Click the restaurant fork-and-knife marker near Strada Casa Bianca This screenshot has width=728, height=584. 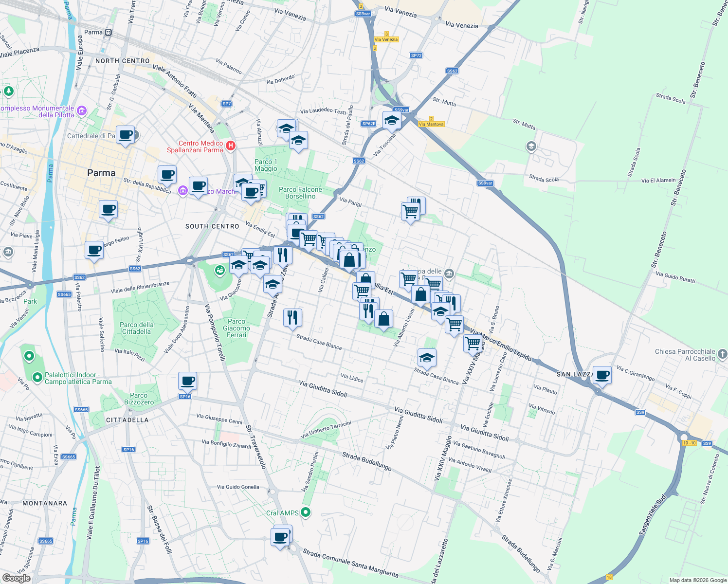[x=293, y=316]
